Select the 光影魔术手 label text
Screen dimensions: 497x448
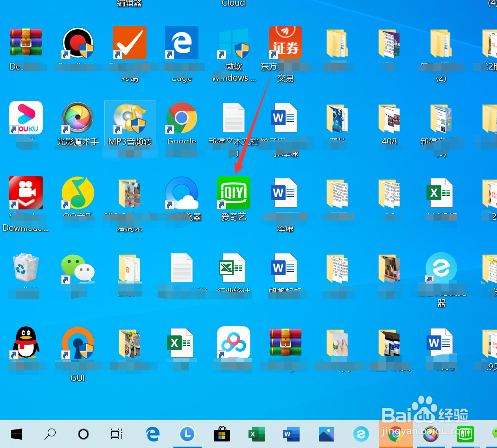coord(78,142)
